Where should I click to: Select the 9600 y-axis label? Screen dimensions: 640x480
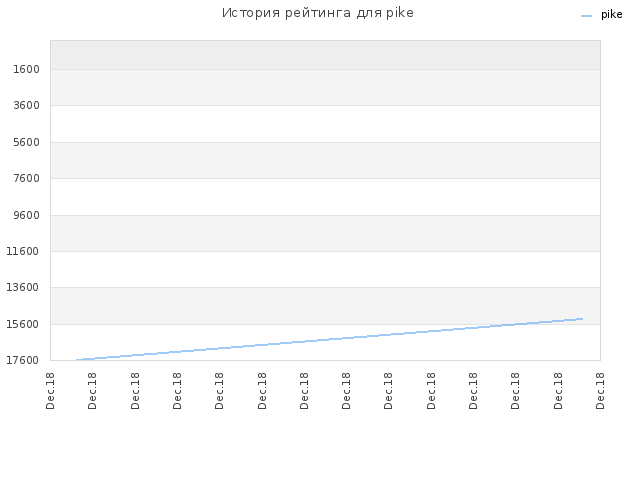(27, 215)
